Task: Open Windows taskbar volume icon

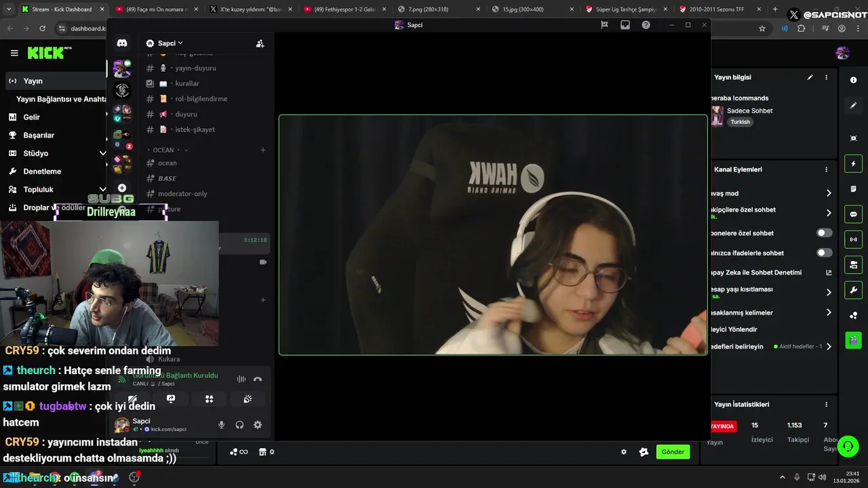Action: click(x=822, y=477)
